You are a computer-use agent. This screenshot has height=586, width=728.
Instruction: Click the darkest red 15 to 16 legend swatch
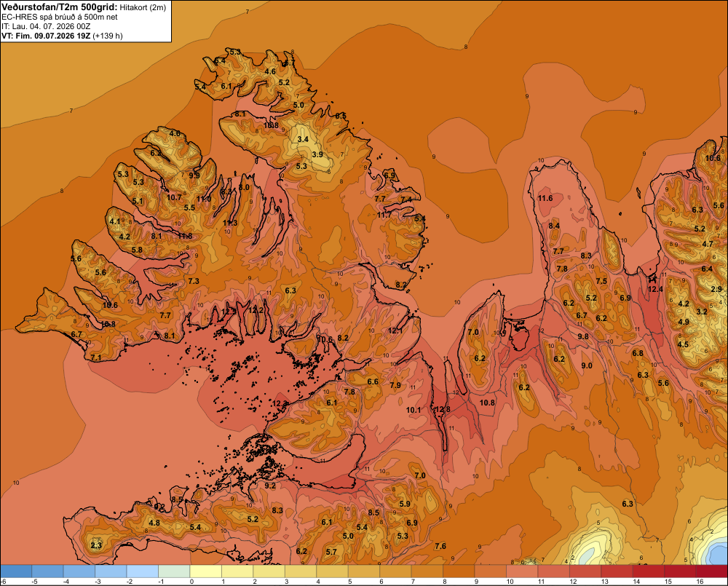[680, 571]
